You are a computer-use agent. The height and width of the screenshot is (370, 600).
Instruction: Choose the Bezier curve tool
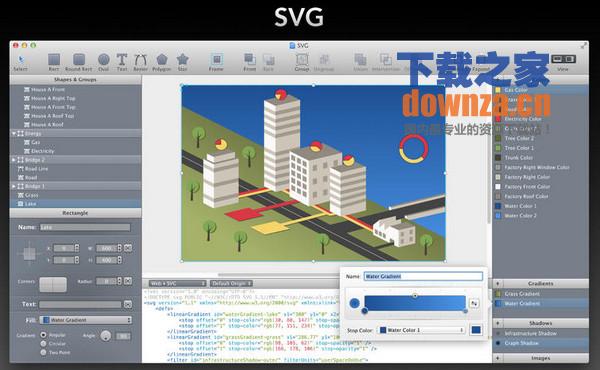coord(140,62)
